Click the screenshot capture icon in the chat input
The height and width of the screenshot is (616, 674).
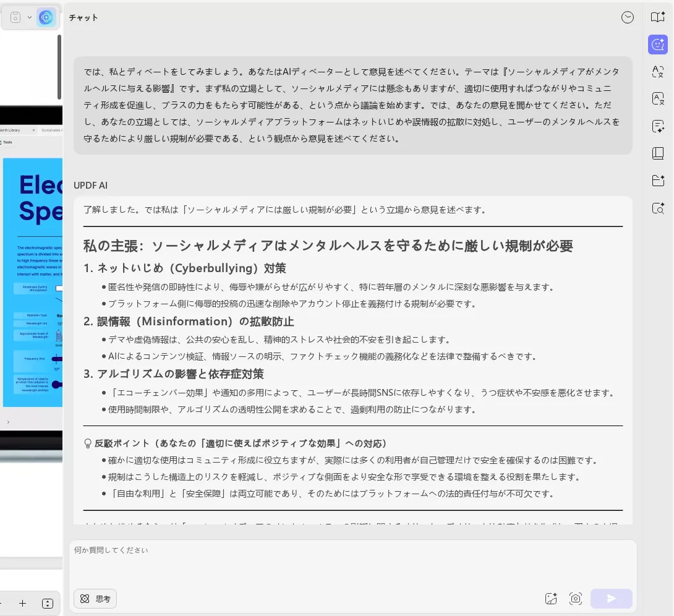pyautogui.click(x=576, y=599)
